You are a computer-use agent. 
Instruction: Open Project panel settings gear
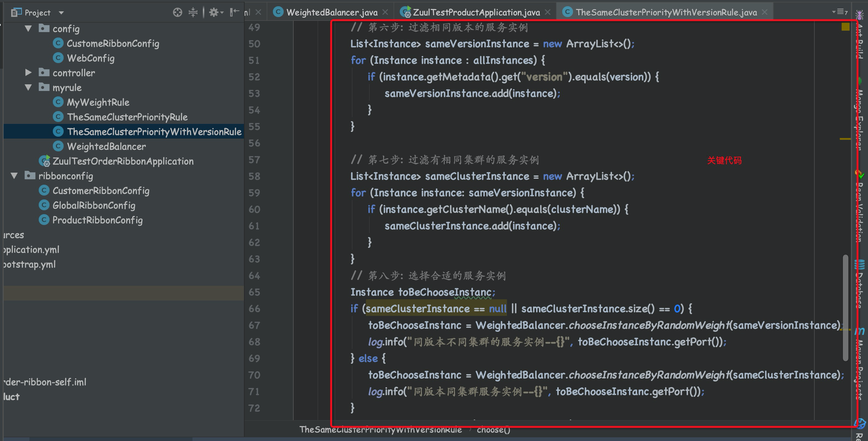click(x=214, y=12)
